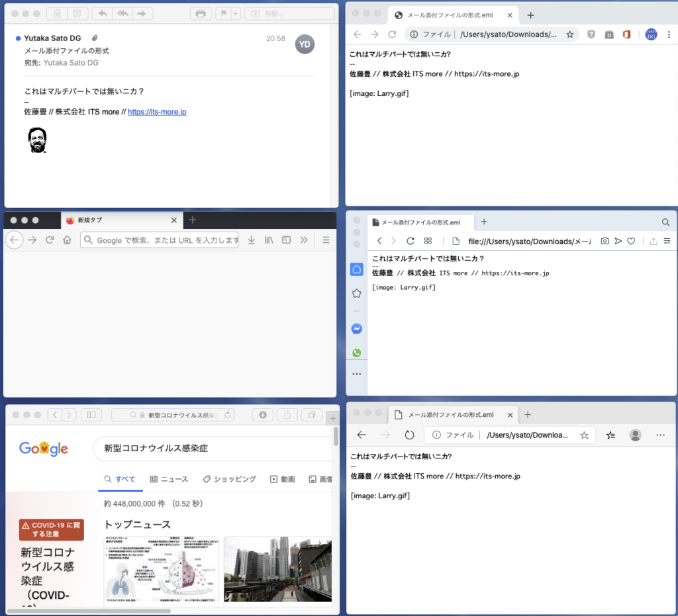This screenshot has width=678, height=616.
Task: Toggle Safari sidebar button
Action: point(91,415)
